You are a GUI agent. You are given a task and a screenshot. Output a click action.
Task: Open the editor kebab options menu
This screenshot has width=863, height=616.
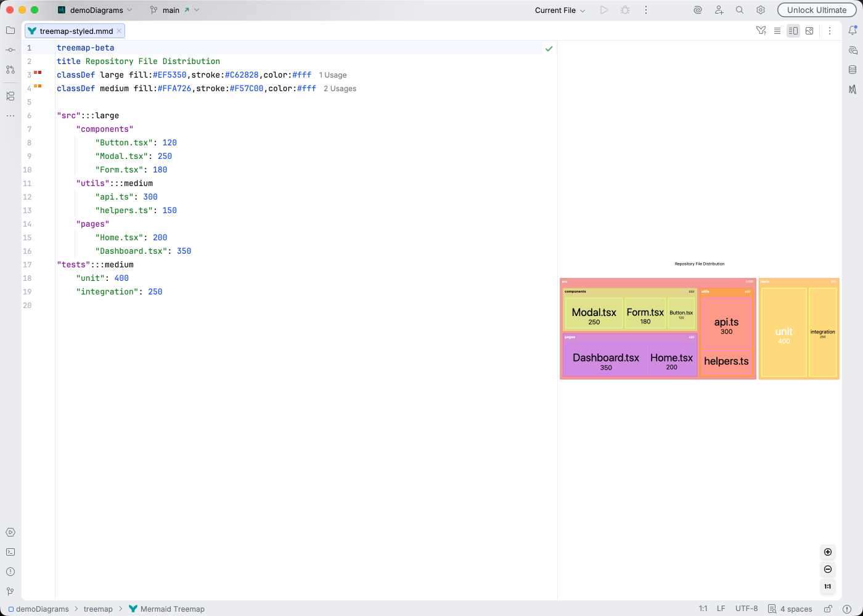click(x=830, y=30)
